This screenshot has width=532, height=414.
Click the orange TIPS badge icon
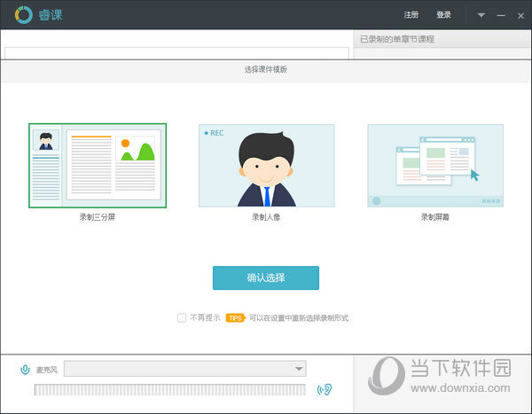236,318
